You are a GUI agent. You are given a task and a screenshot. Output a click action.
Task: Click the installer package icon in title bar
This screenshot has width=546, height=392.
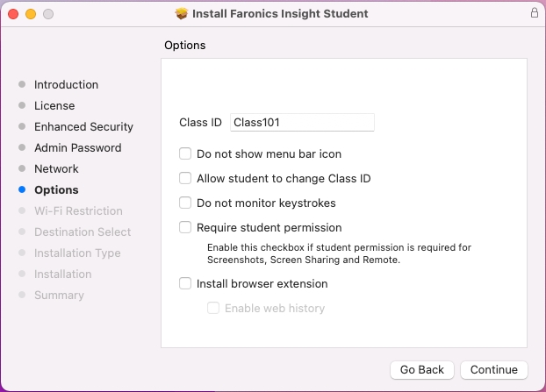point(182,14)
